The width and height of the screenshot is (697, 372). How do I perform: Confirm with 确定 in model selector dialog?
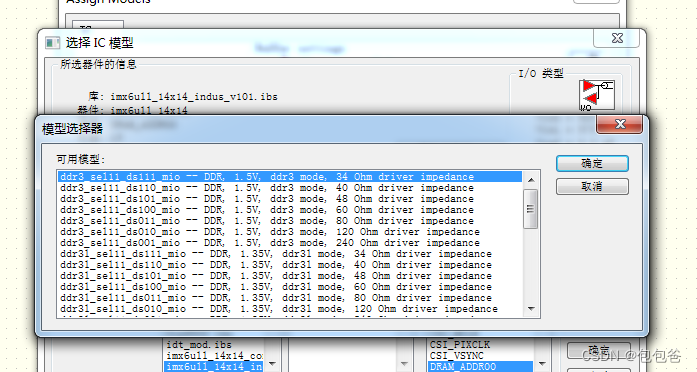(592, 164)
